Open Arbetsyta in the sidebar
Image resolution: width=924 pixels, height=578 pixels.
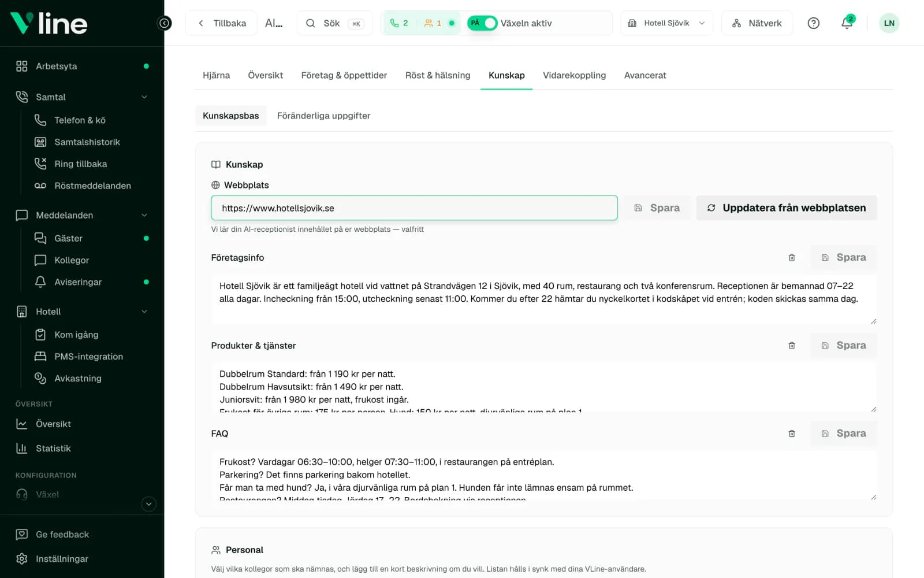click(82, 66)
